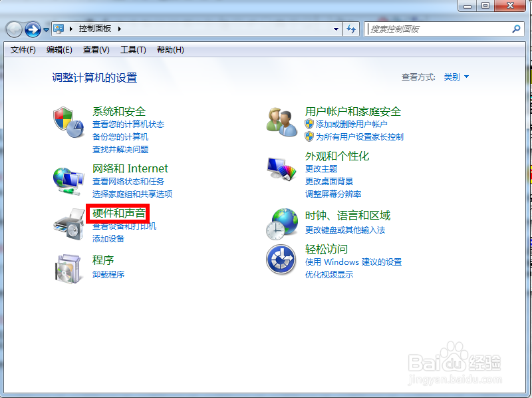Open the 程序 category link
Viewport: 532px width, 398px height.
pyautogui.click(x=103, y=260)
